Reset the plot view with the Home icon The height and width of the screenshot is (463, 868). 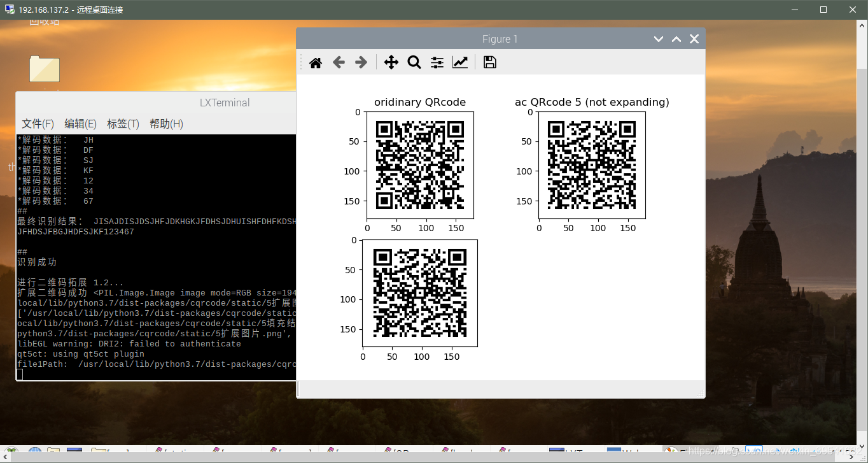tap(316, 62)
